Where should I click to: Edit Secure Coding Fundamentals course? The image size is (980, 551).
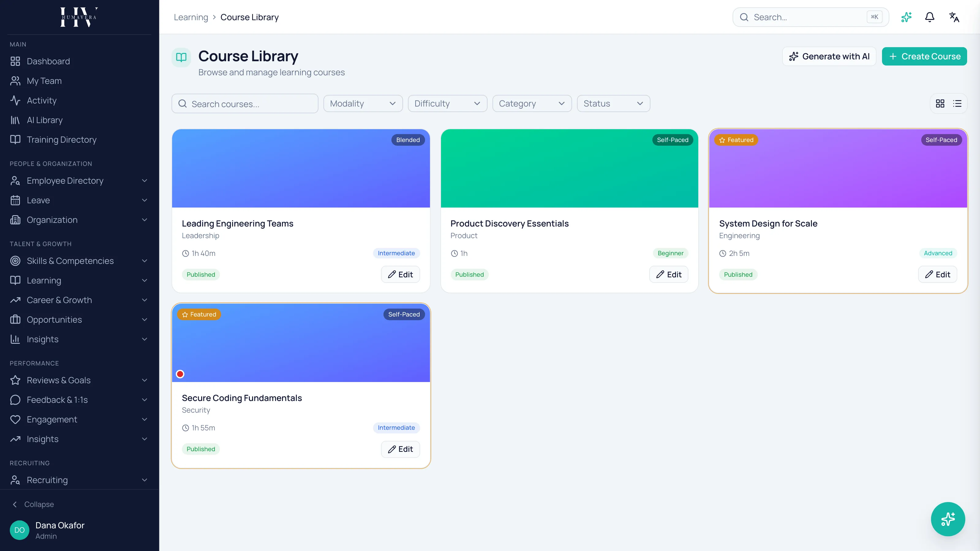point(400,449)
